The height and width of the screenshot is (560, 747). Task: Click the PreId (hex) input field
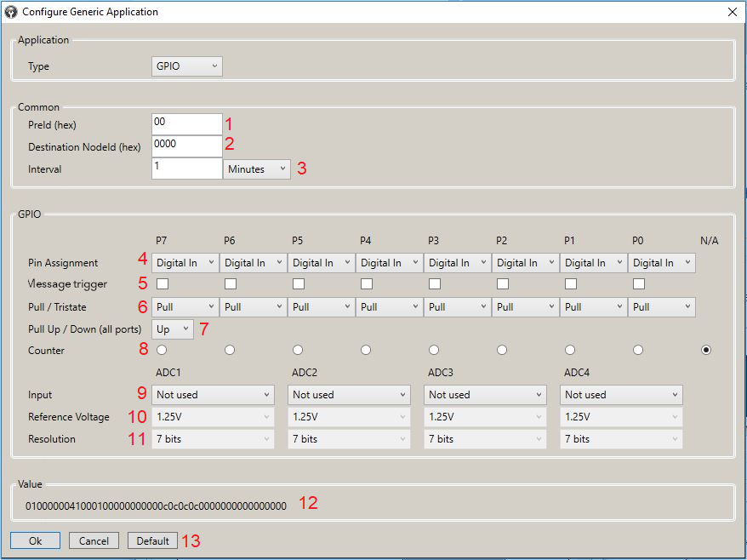pyautogui.click(x=187, y=124)
